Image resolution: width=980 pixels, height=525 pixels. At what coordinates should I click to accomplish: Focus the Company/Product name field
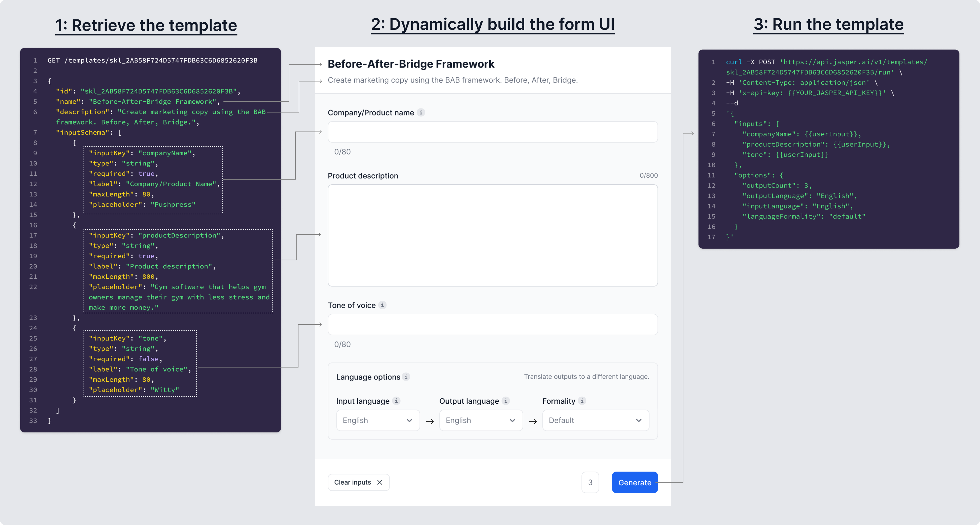(492, 132)
